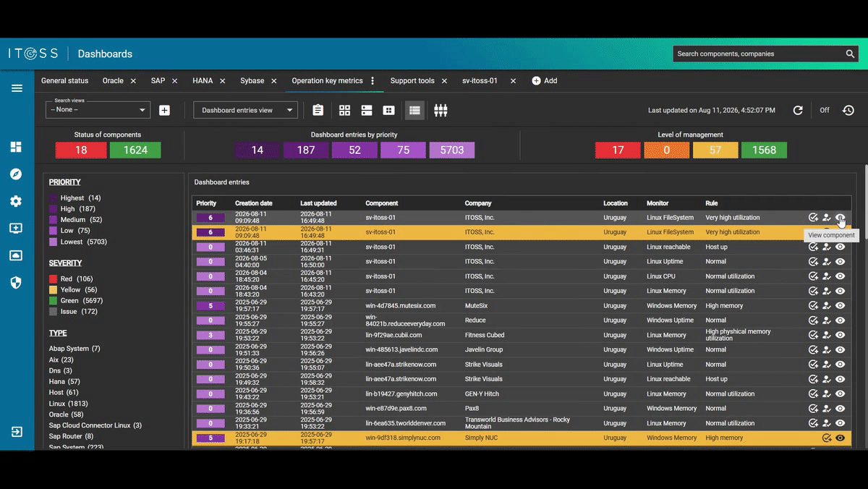Filter by Lowest priority (5703)
Image resolution: width=868 pixels, height=489 pixels.
pos(77,242)
